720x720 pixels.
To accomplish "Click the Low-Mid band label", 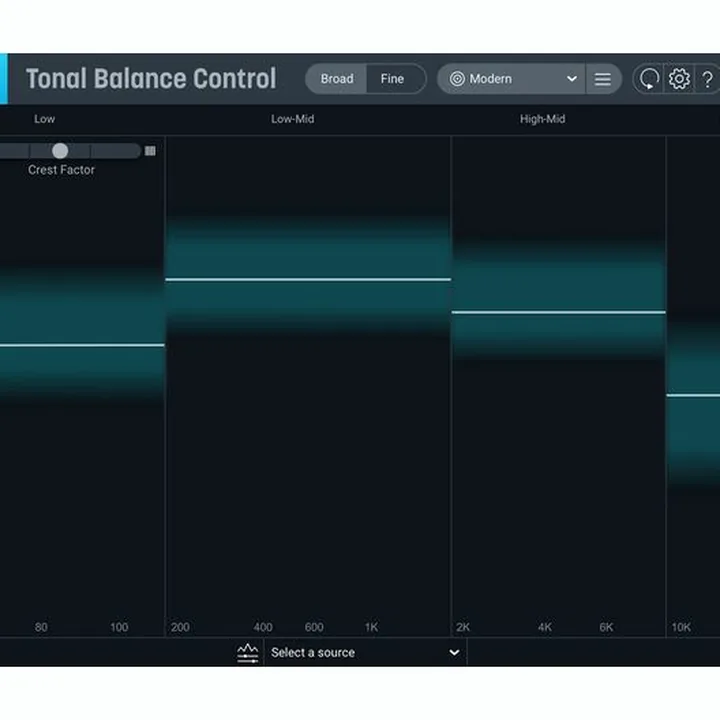I will pos(292,119).
